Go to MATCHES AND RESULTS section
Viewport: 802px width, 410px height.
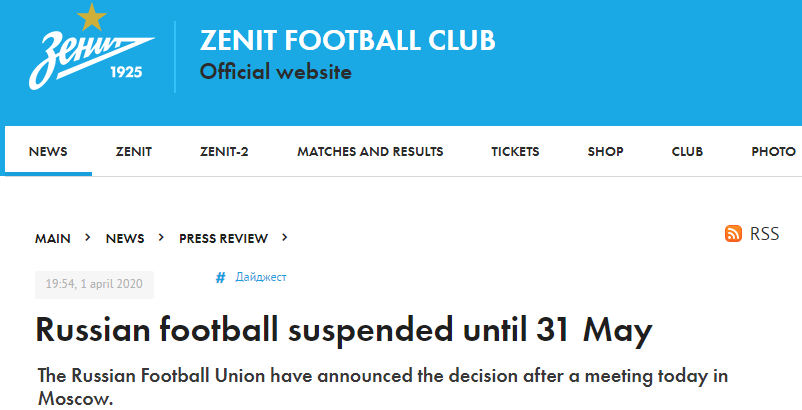click(x=370, y=152)
